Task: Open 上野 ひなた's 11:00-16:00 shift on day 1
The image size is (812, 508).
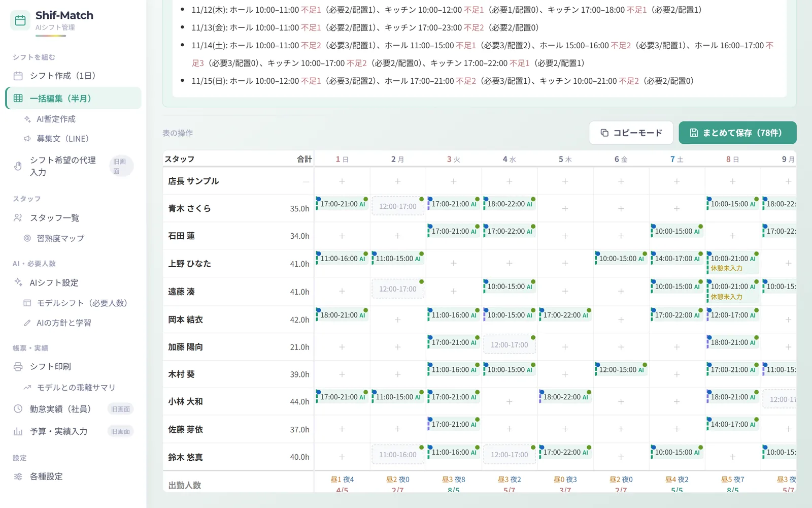Action: [342, 259]
